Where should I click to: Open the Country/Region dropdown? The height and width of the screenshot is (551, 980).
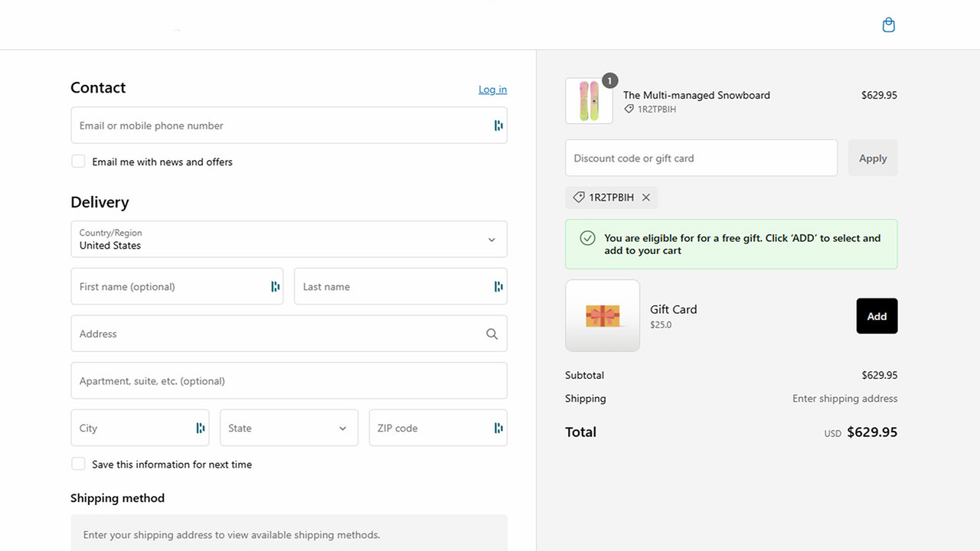289,240
